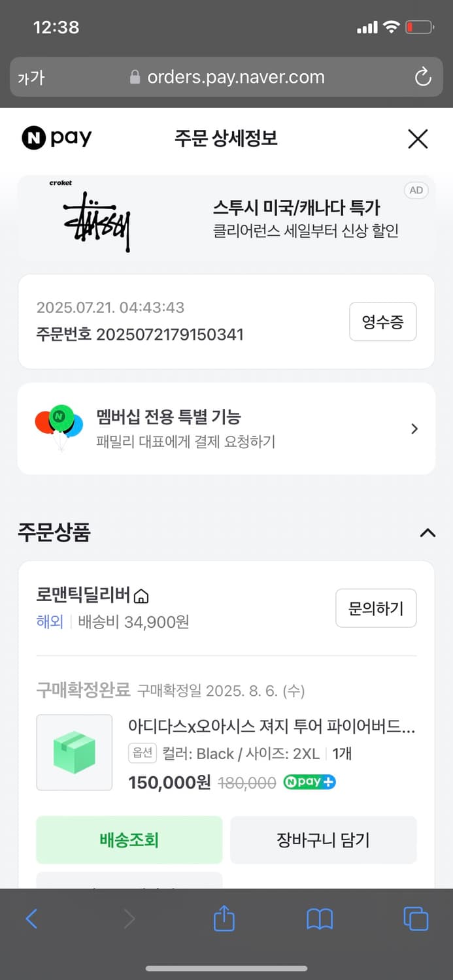The width and height of the screenshot is (453, 980).
Task: Open the Safari bookmarks icon
Action: tap(319, 918)
